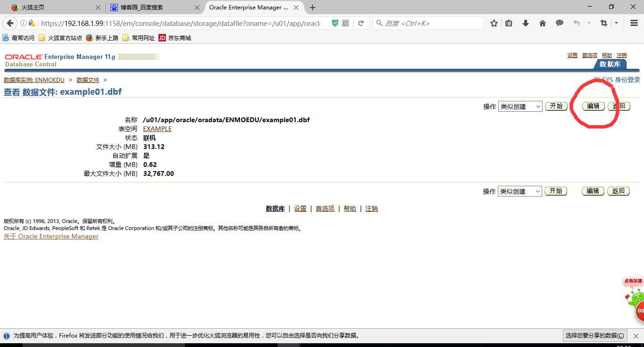This screenshot has height=347, width=644.
Task: Open the EXAMPLE tablespace link
Action: (157, 129)
